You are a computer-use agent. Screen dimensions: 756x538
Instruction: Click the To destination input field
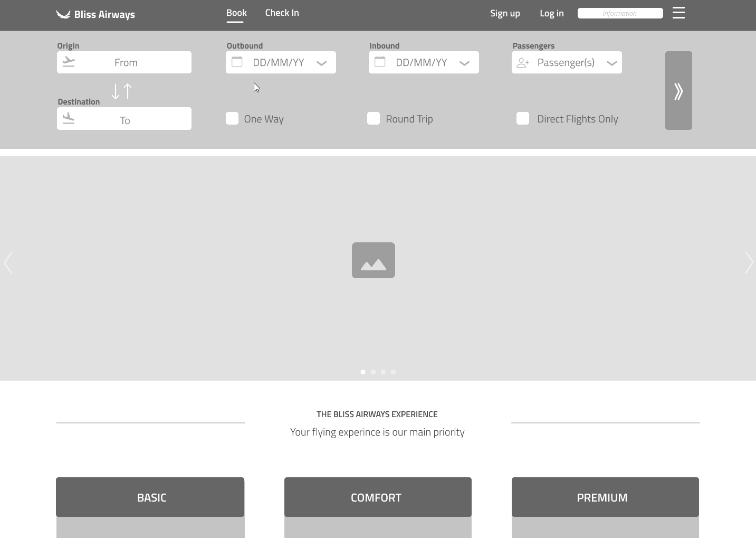(x=124, y=119)
